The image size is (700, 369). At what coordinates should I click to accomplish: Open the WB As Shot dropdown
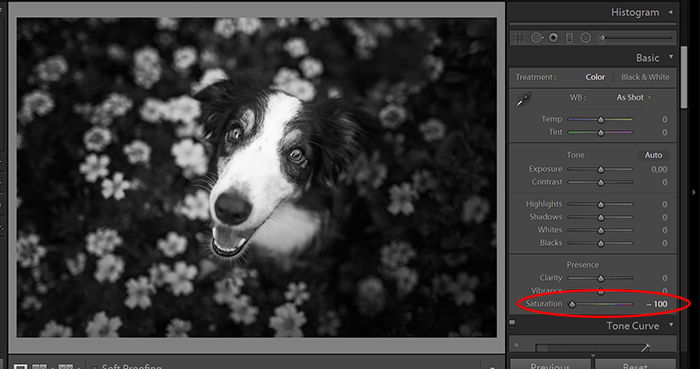[633, 97]
